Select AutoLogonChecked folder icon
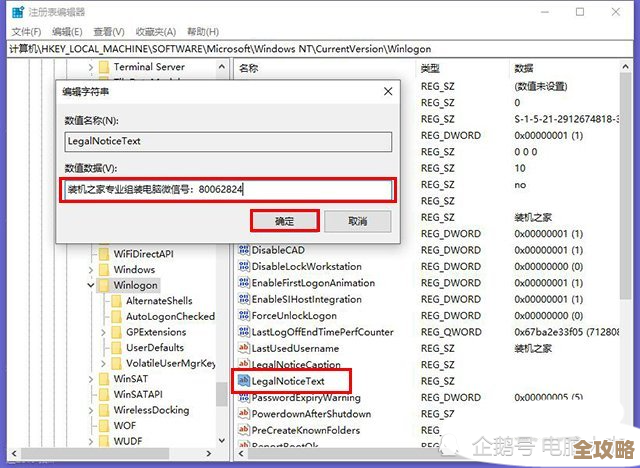 pos(117,316)
